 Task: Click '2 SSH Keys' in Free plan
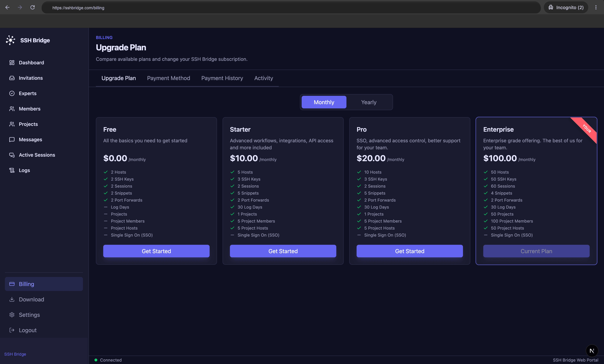122,179
